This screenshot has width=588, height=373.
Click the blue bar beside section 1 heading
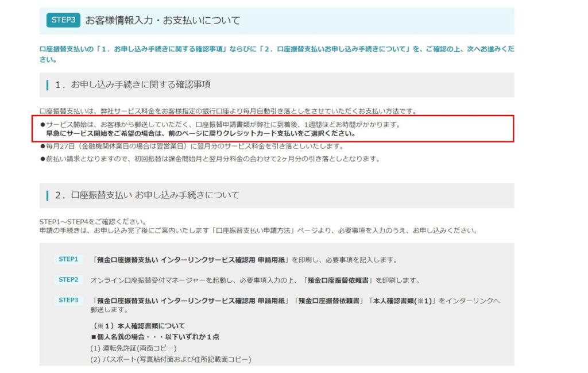click(48, 84)
